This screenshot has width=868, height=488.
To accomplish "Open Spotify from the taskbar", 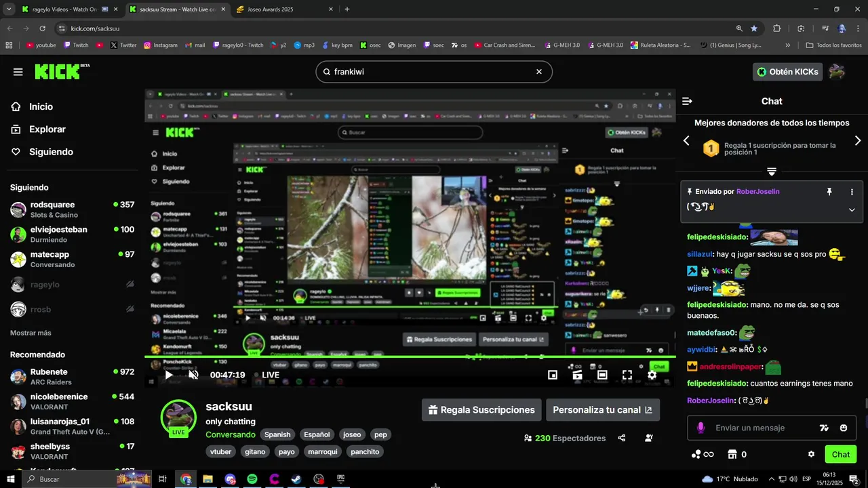I will coord(252,479).
